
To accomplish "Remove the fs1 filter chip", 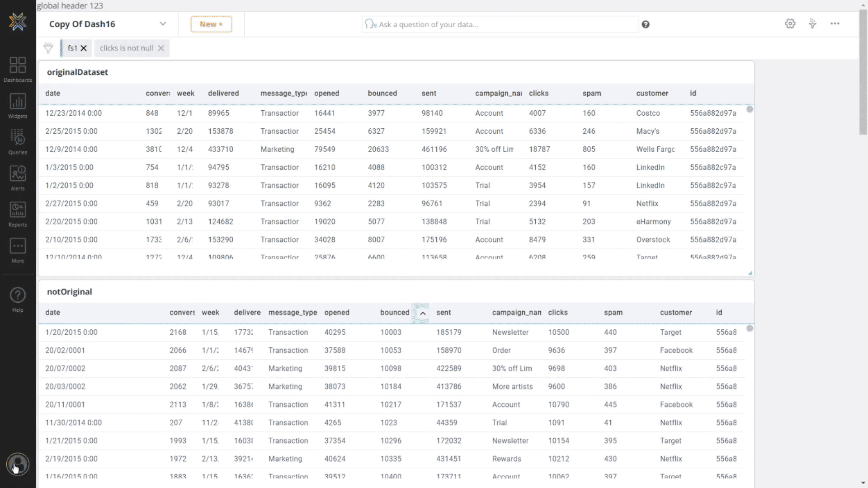I will click(x=84, y=48).
